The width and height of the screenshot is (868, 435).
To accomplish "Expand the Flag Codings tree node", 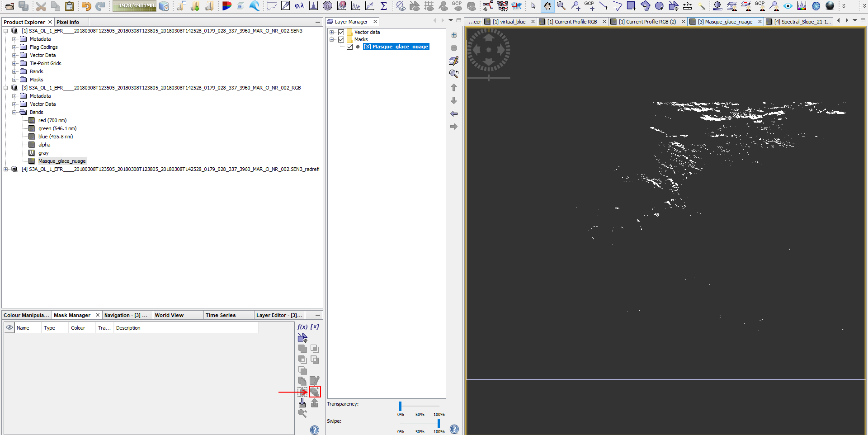I will [14, 47].
